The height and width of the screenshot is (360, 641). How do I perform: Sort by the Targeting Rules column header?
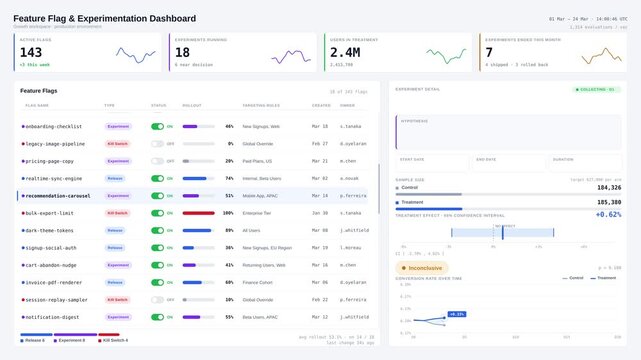point(261,105)
